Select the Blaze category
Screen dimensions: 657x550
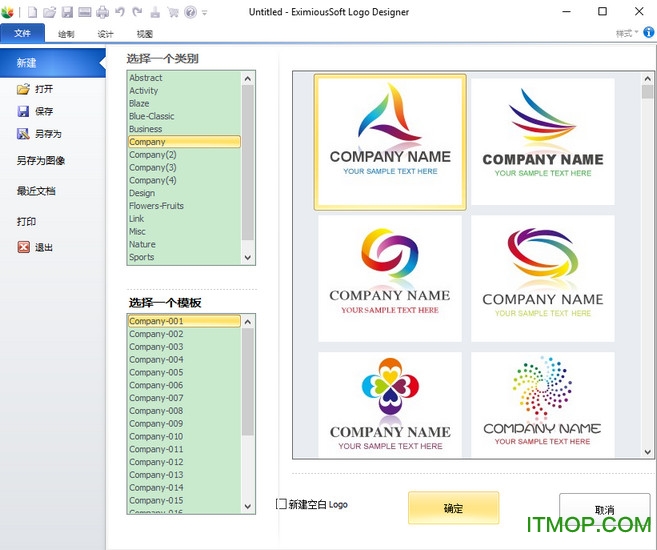(184, 103)
